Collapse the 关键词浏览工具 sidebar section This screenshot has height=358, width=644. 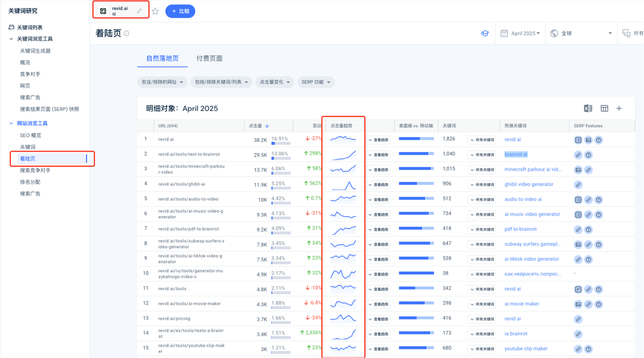[x=11, y=39]
